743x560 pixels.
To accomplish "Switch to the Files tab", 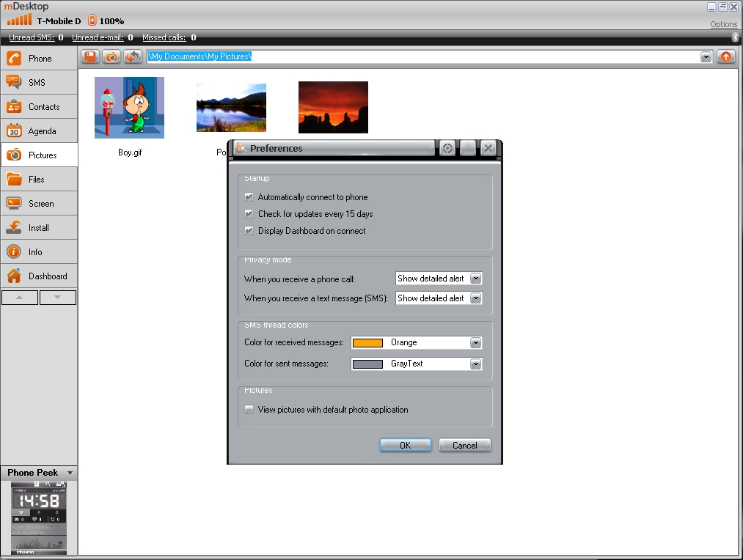I will (39, 179).
